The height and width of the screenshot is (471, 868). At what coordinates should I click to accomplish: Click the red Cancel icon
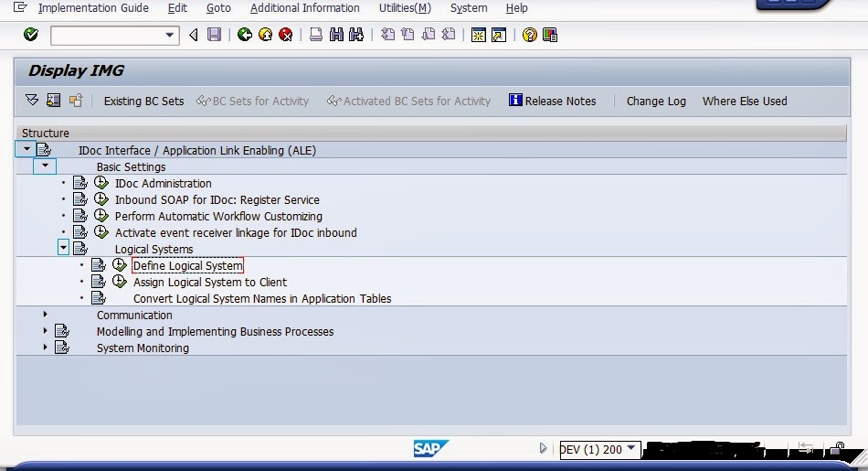point(286,35)
